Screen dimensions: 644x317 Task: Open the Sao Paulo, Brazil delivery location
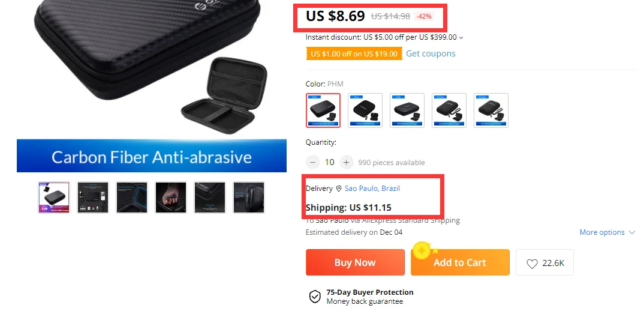[x=372, y=189]
